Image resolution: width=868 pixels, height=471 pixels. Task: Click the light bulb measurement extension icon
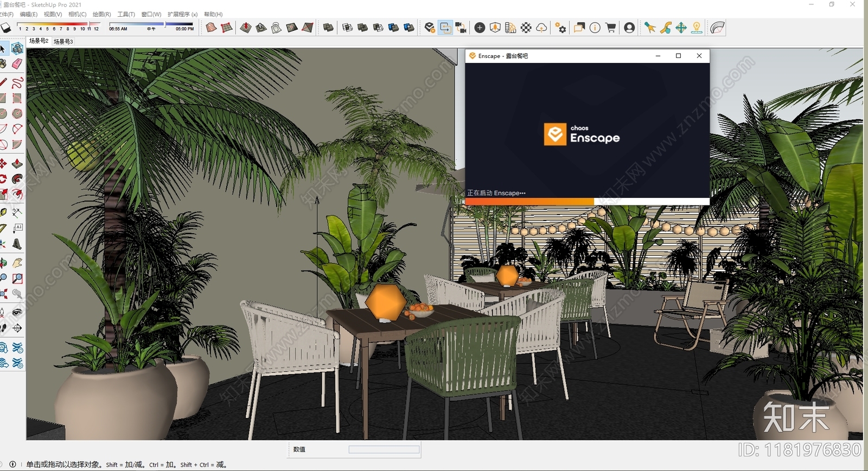[697, 28]
